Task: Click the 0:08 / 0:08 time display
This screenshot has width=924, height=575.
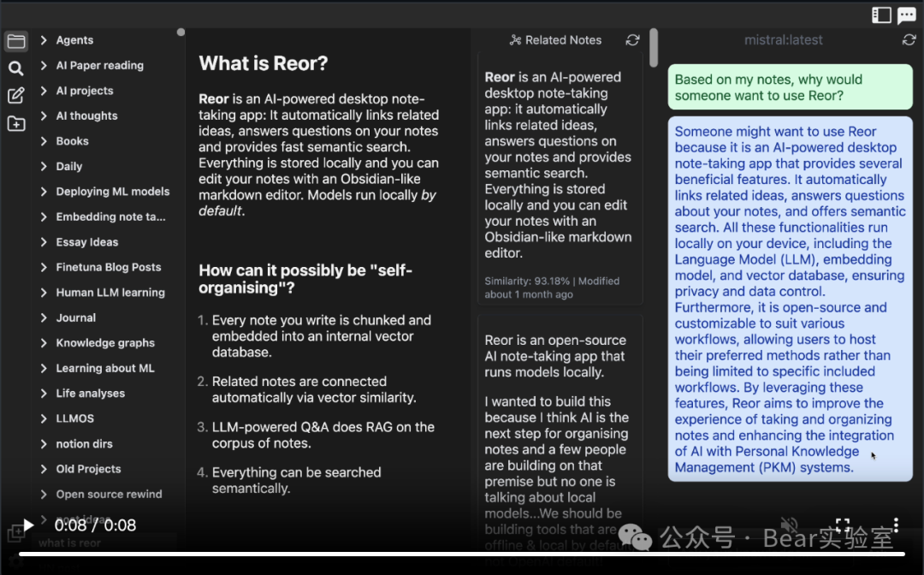Action: coord(95,525)
